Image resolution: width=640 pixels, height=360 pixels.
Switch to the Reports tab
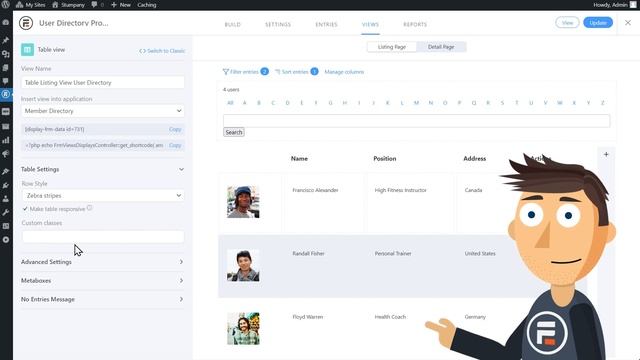(x=415, y=24)
